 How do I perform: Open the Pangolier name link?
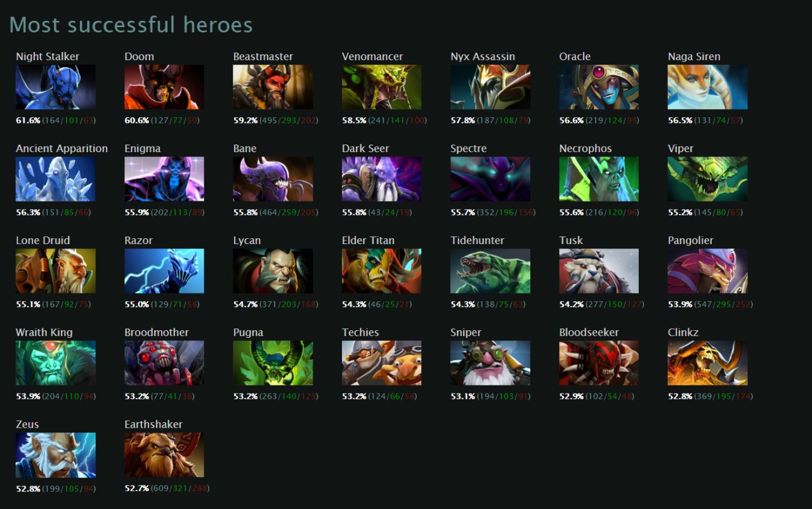click(x=691, y=240)
